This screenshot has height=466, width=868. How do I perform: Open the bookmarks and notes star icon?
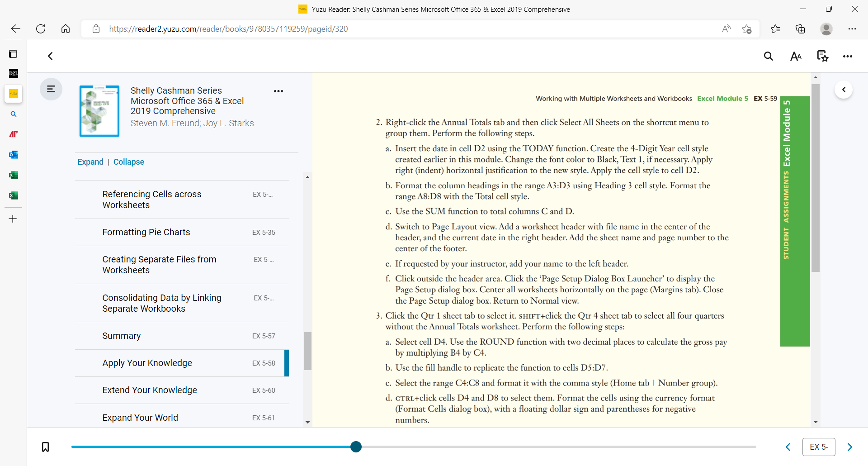pos(822,56)
